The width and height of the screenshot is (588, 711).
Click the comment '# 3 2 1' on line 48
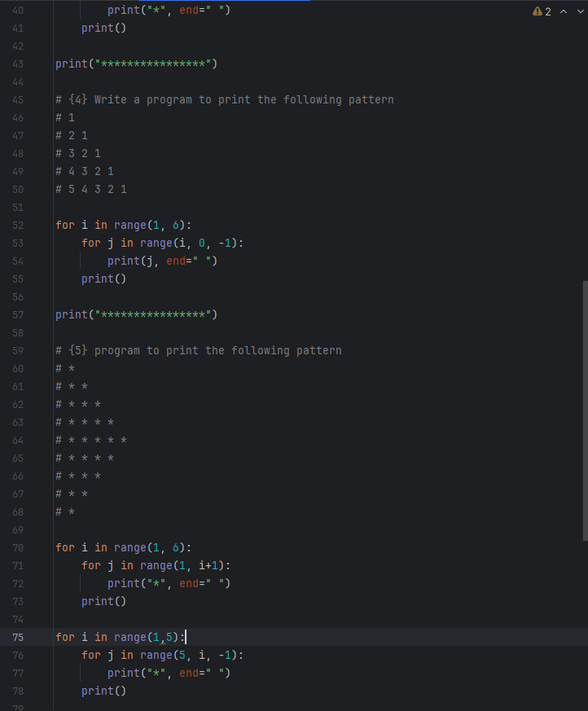coord(78,153)
